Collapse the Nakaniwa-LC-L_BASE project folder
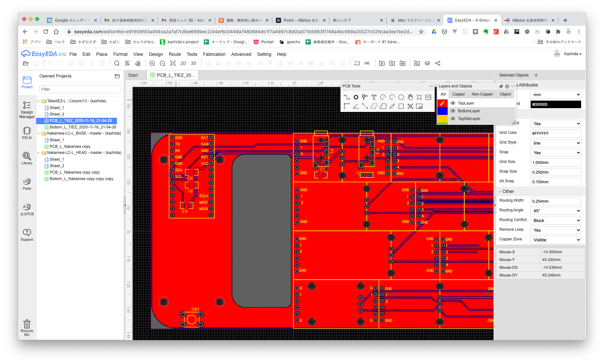The image size is (604, 364). coord(38,133)
